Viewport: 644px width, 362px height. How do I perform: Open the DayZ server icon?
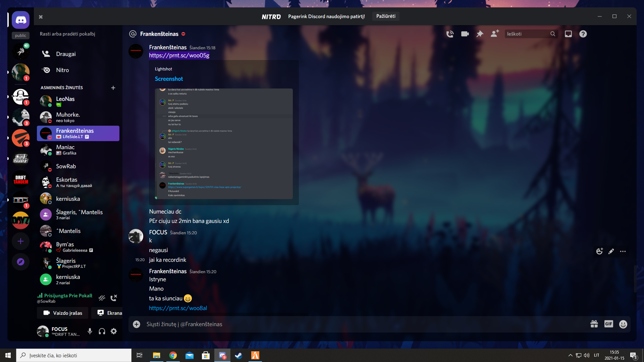point(20,221)
